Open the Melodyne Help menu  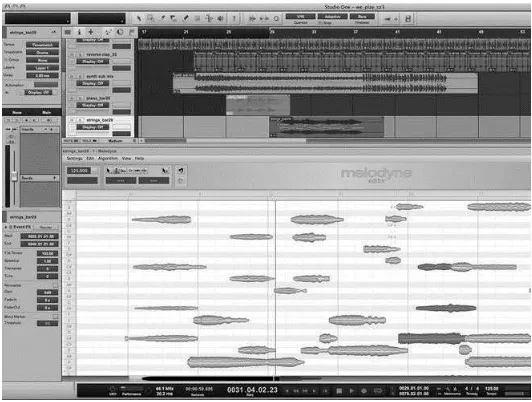click(x=139, y=158)
